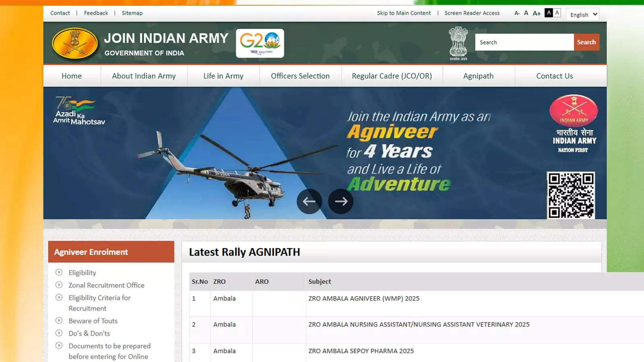Screen dimensions: 644x362
Task: Open Contact Us menu item
Action: [554, 76]
